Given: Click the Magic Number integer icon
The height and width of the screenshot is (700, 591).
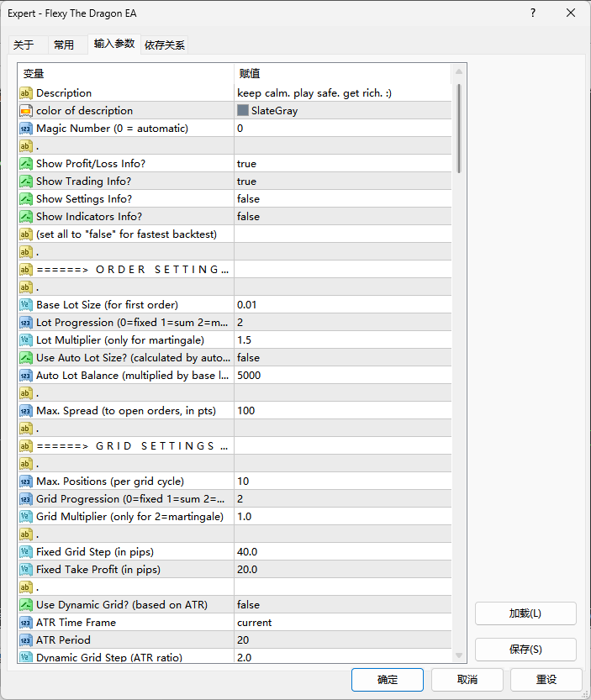Looking at the screenshot, I should coord(26,129).
